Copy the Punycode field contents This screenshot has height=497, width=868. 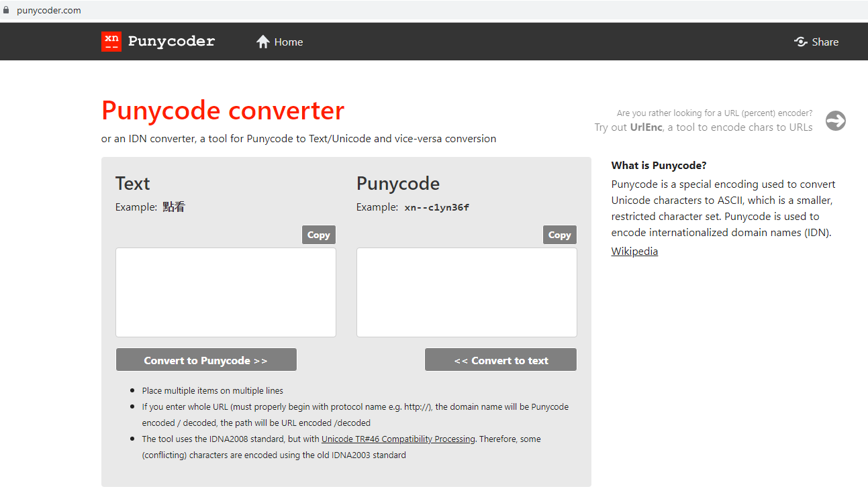coord(560,235)
